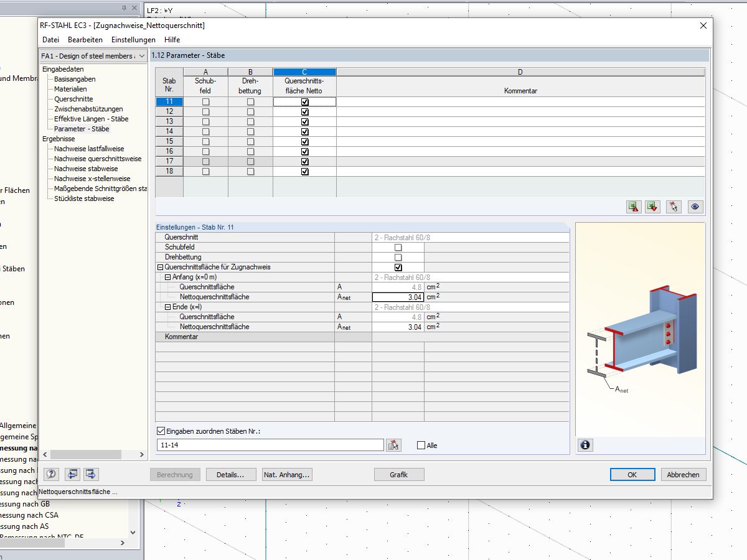The image size is (747, 560).
Task: Uncheck Querschnittsfläche Netto for Stab 13
Action: [305, 121]
